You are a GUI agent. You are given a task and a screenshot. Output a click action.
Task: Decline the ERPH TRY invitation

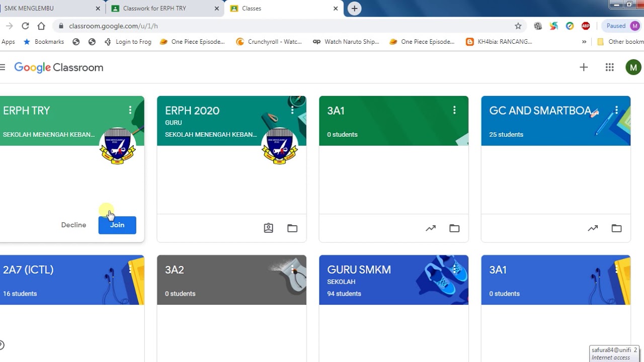(73, 225)
